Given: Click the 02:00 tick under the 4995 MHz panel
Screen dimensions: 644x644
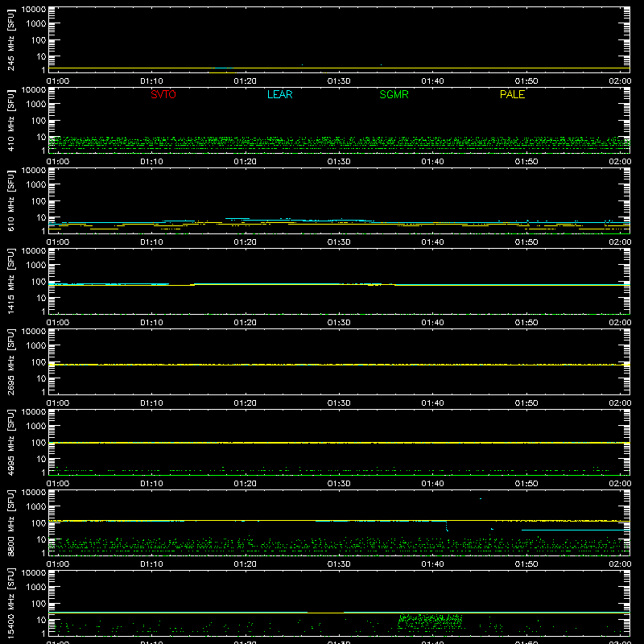Looking at the screenshot, I should pyautogui.click(x=620, y=484).
